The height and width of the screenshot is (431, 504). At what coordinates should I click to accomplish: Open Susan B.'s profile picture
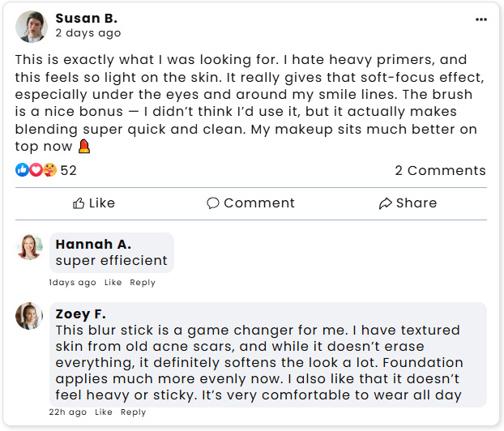(x=32, y=26)
